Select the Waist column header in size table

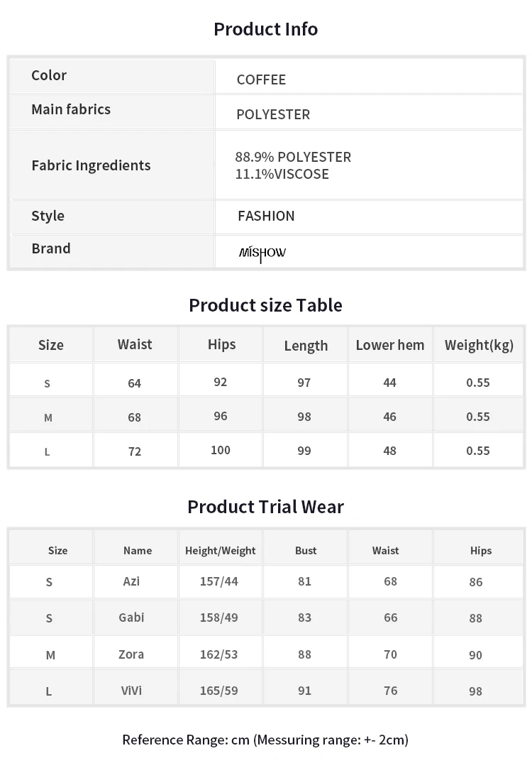click(x=135, y=345)
